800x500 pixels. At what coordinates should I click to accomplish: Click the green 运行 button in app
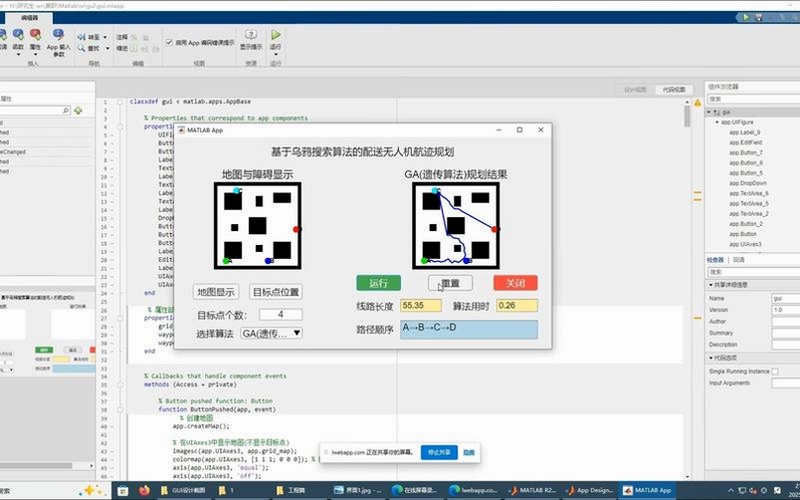[x=379, y=283]
